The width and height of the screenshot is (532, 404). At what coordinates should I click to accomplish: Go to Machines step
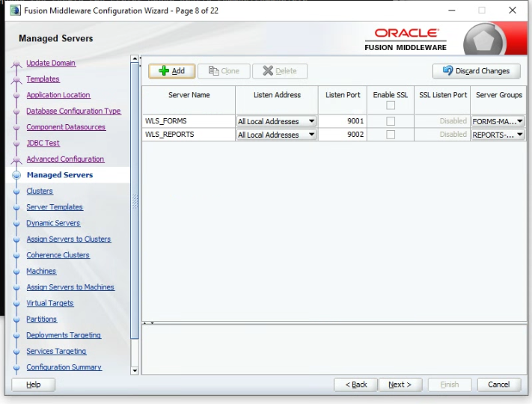41,271
